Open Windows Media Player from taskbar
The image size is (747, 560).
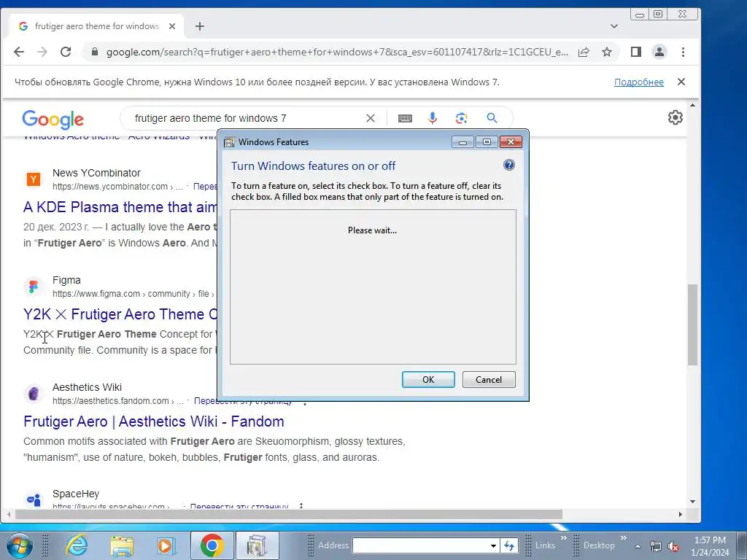pos(166,545)
